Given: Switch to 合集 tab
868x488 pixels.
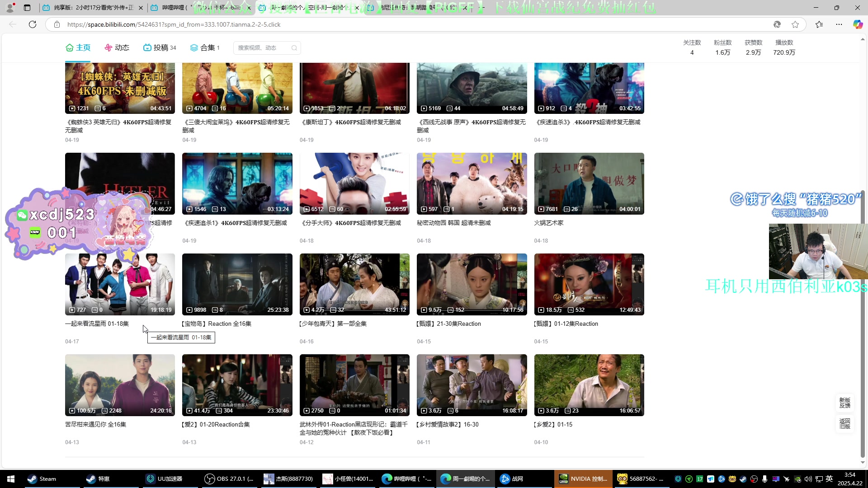Looking at the screenshot, I should tap(205, 48).
